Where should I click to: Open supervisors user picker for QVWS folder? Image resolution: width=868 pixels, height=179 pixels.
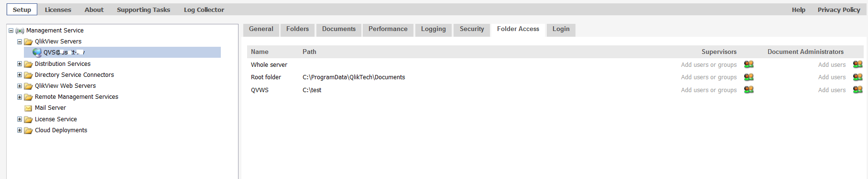coord(749,90)
